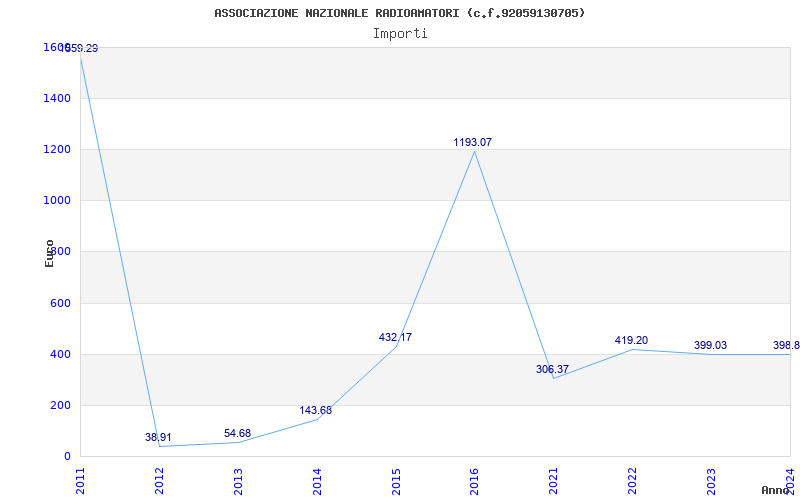Click the 2022 data point on line
Screen dimensions: 800x500
pos(632,349)
